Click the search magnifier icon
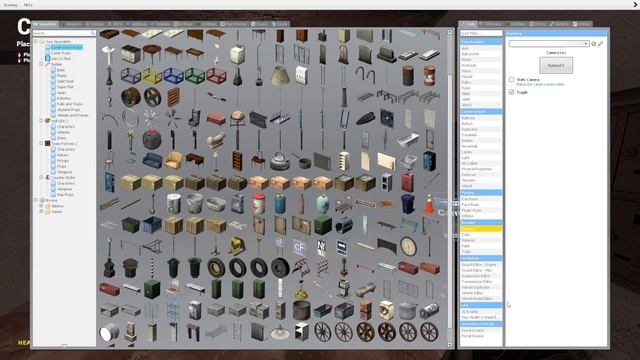Image resolution: width=640 pixels, height=360 pixels. click(93, 33)
